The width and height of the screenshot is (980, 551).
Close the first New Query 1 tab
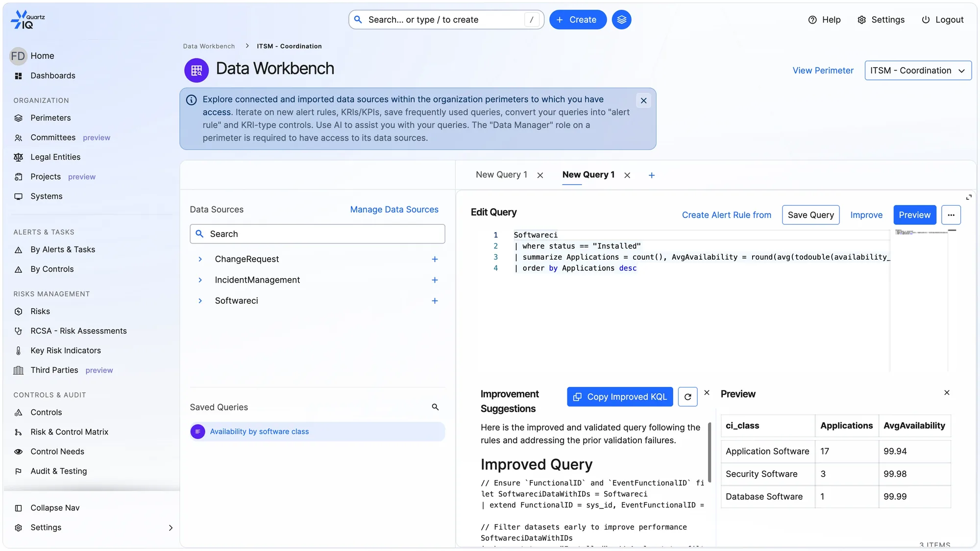pos(540,175)
